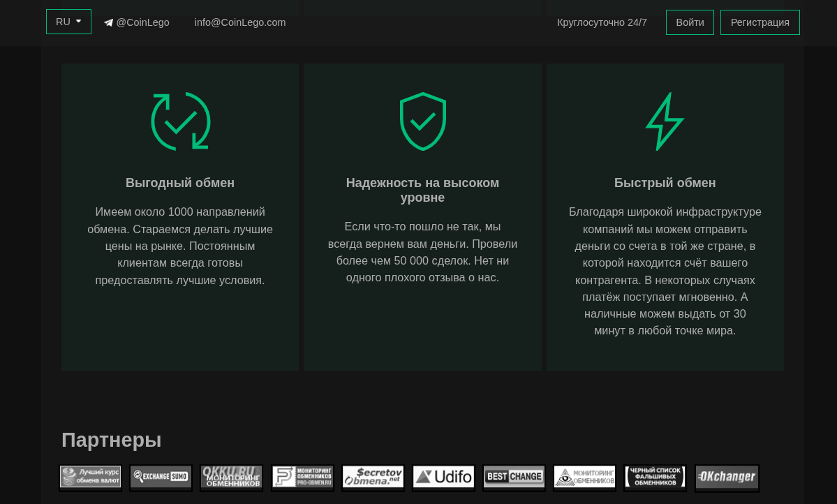
Task: Click the Круглосуточно 24/7 text
Action: (x=602, y=22)
